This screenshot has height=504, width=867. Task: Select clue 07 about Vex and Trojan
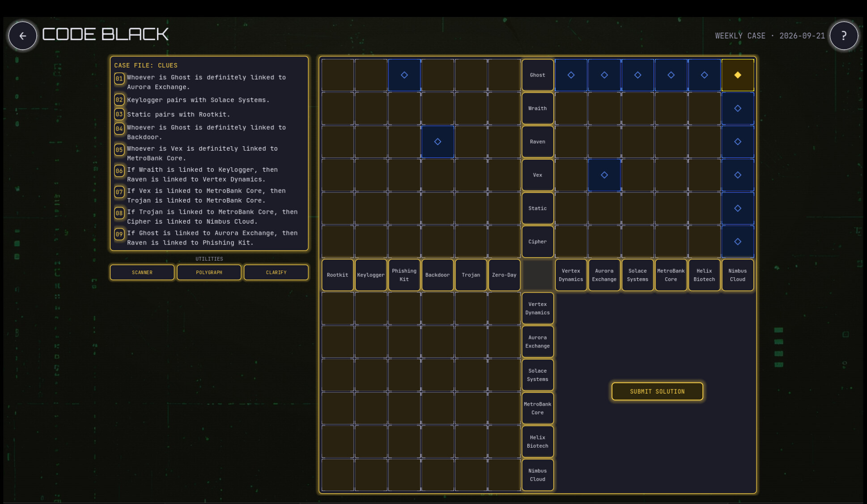tap(209, 195)
